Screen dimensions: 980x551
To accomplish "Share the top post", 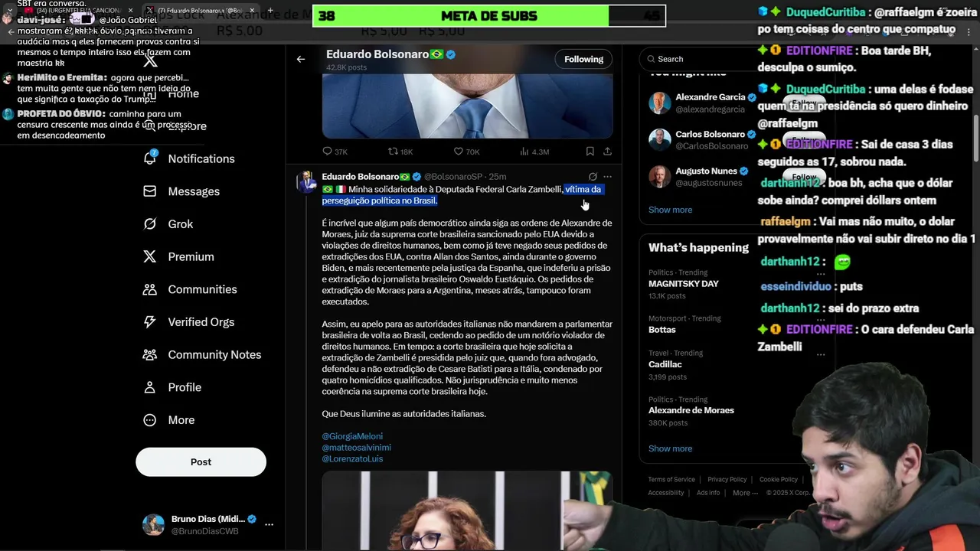I will click(607, 152).
